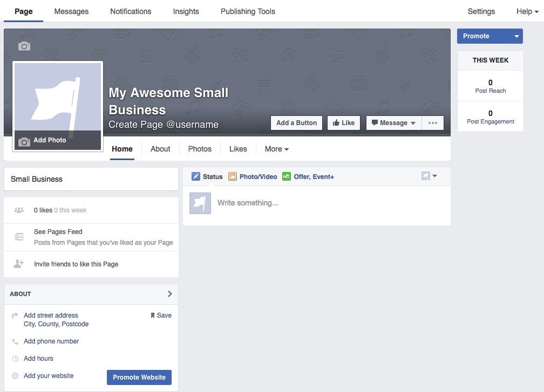Open the three-dots more options button
This screenshot has height=392, width=544.
pyautogui.click(x=433, y=123)
